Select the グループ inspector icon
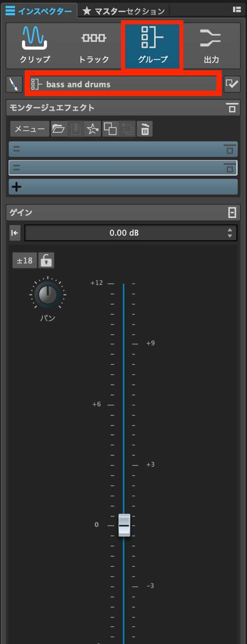 (153, 46)
